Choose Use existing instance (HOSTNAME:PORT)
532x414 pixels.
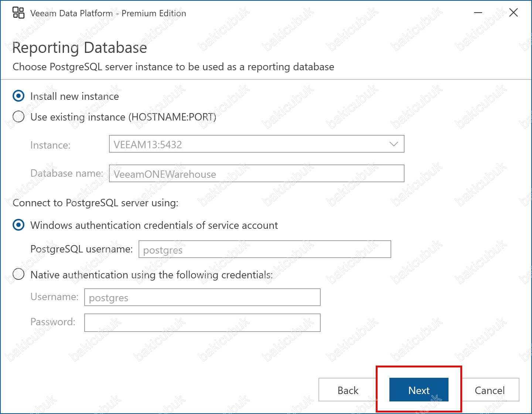tap(18, 117)
